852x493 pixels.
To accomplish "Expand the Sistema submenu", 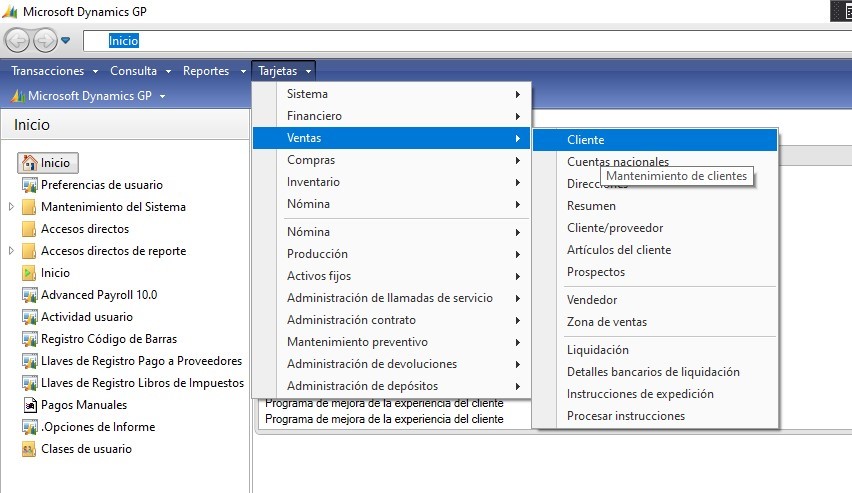I will click(391, 94).
